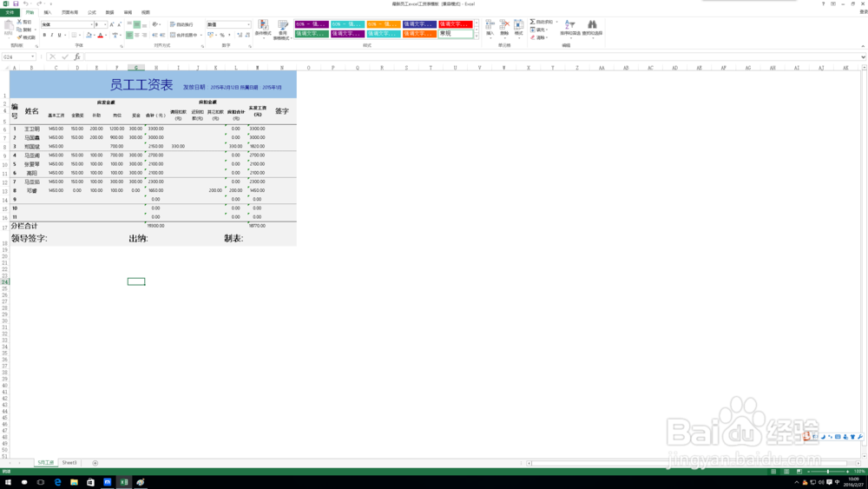Click the formula bar confirm checkmark button

pos(65,56)
